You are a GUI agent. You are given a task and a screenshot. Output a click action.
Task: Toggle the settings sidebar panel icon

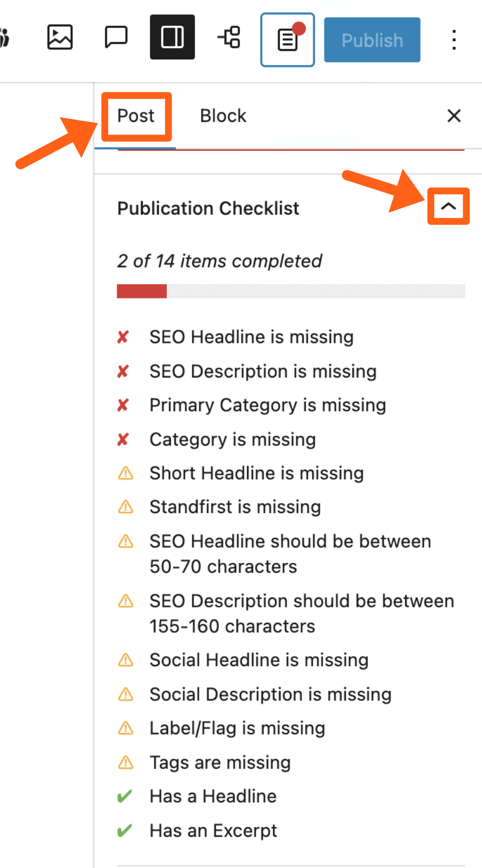pos(172,37)
